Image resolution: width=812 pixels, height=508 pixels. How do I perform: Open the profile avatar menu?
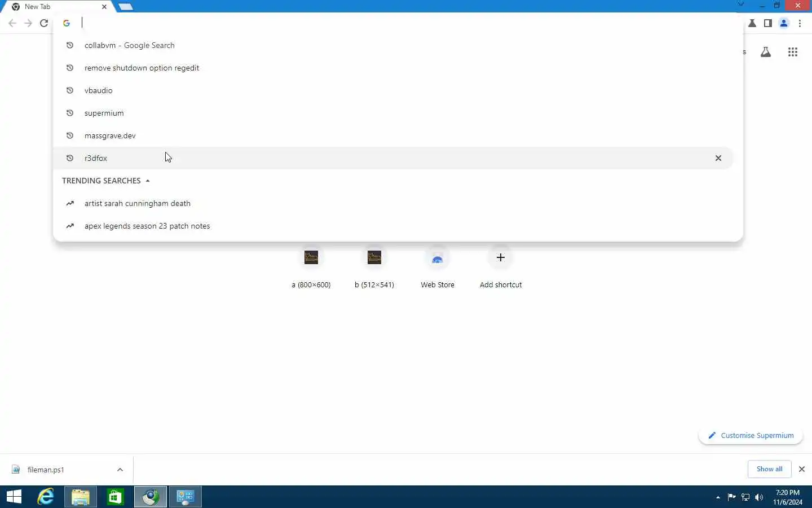click(x=784, y=23)
